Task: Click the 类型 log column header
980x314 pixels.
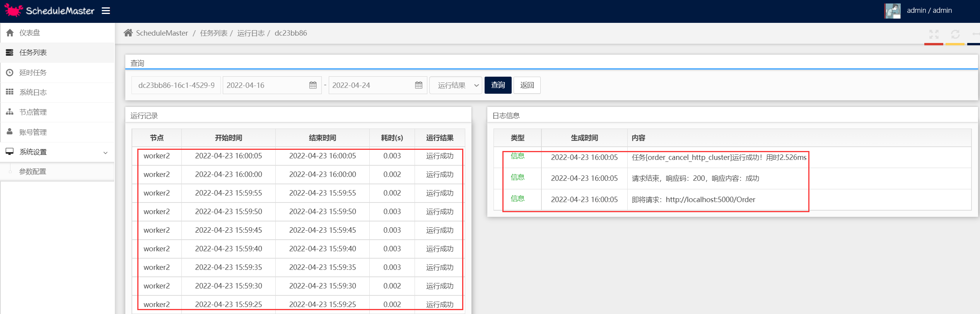Action: (x=517, y=138)
